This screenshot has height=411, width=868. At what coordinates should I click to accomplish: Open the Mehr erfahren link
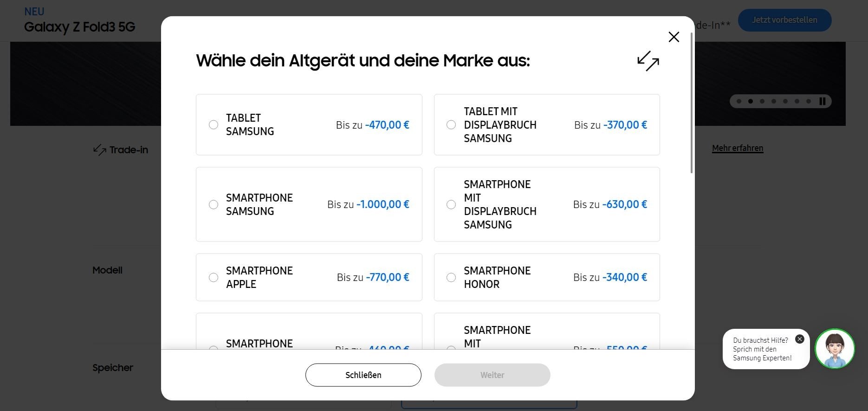pos(738,148)
